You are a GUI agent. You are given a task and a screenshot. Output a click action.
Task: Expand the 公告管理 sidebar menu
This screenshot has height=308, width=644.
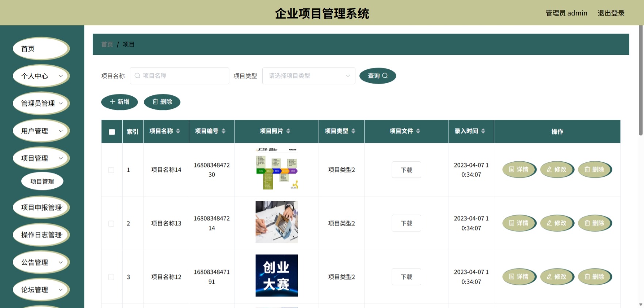point(41,262)
